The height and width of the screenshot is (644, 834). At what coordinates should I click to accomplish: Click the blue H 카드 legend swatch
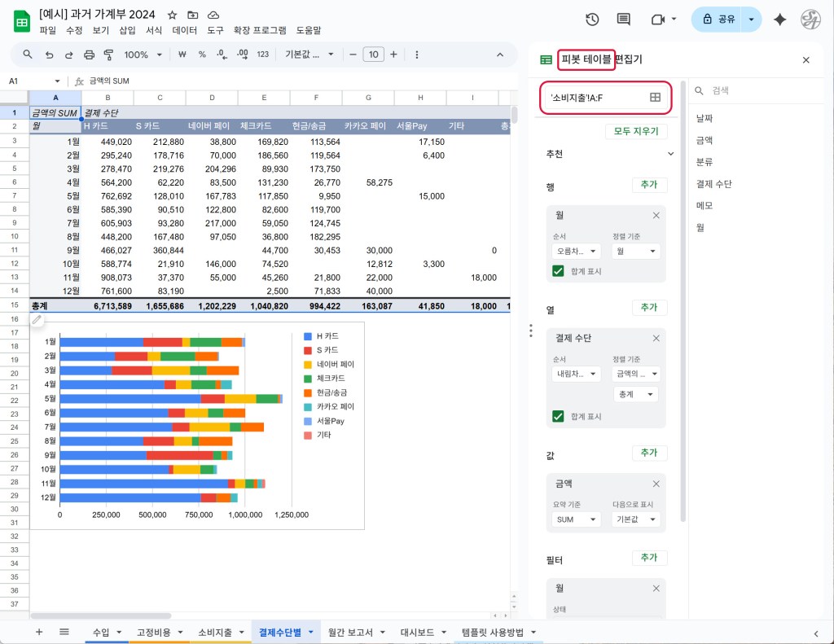307,336
